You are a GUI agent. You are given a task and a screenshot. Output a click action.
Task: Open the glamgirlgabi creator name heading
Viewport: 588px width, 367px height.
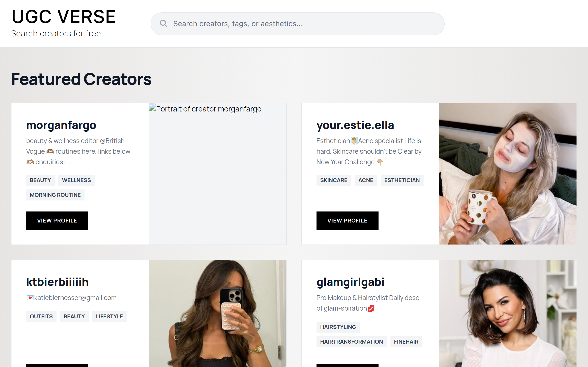point(350,282)
